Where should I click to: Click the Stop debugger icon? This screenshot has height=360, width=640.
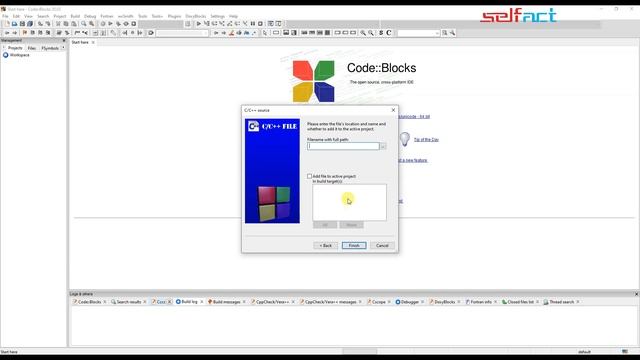tap(260, 24)
